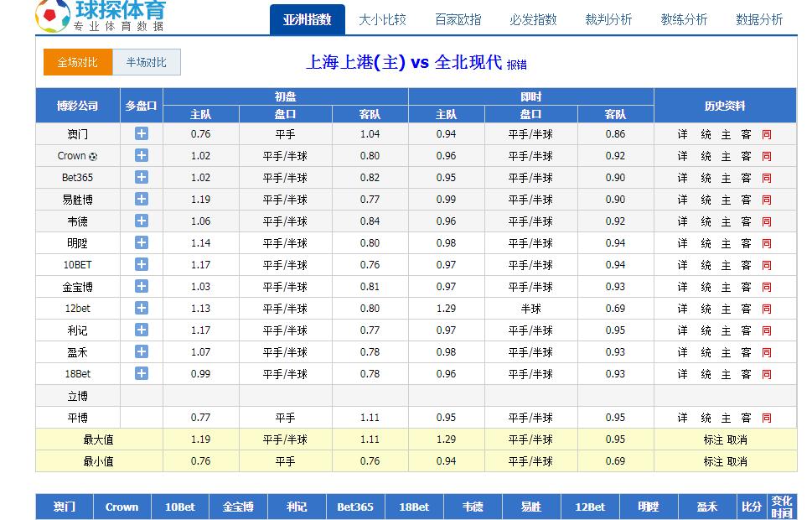Click the soccer ball icon beside Crown
812x520 pixels.
coord(93,156)
